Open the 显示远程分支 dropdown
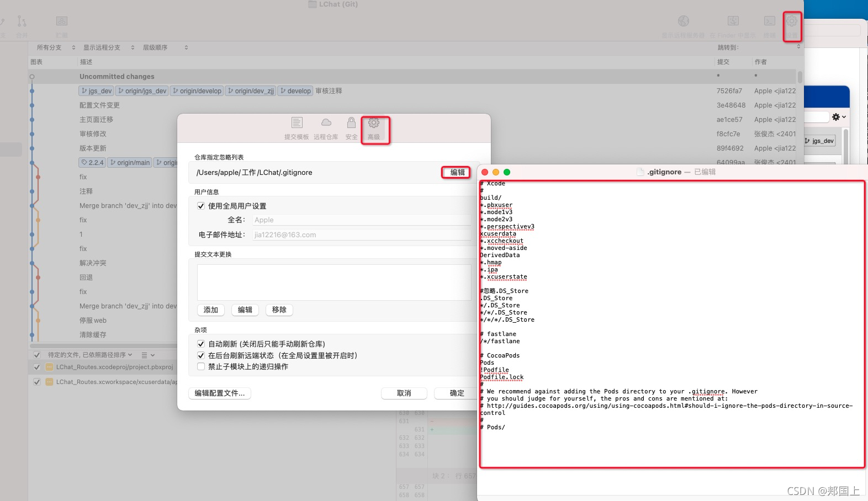 108,47
